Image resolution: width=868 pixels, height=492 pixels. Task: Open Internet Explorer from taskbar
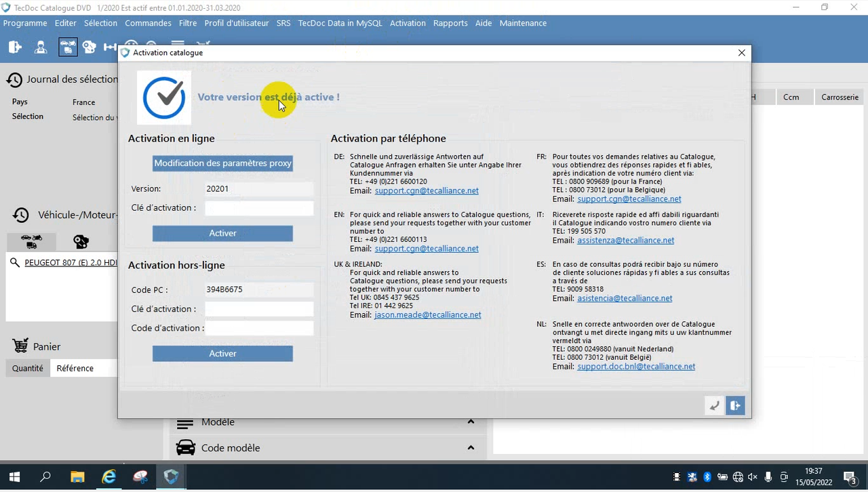point(108,477)
